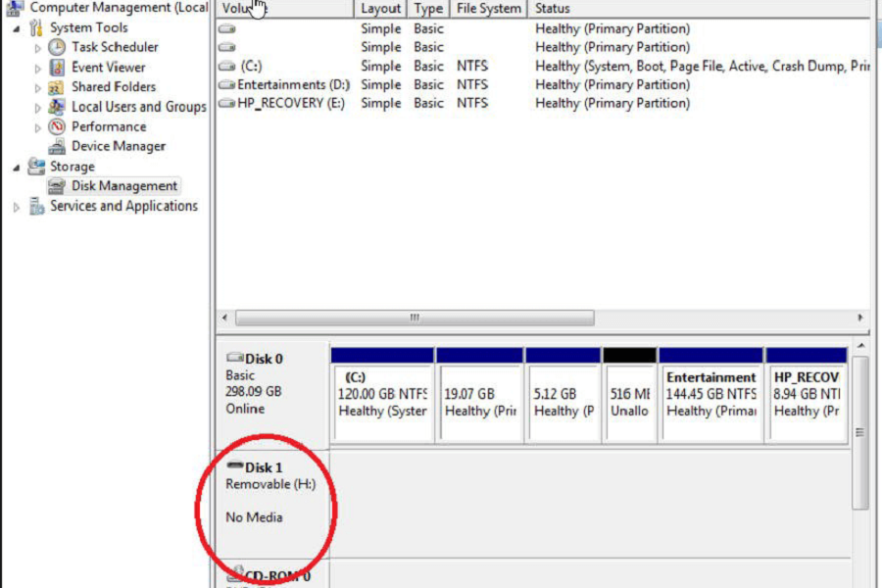
Task: Select the 516 MB unallocated partition block
Action: [628, 394]
